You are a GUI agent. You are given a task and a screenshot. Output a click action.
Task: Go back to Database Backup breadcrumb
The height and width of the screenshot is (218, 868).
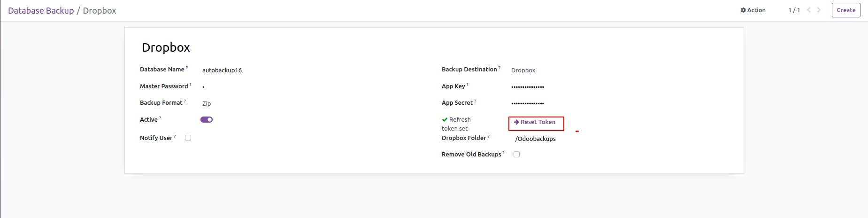pyautogui.click(x=41, y=11)
